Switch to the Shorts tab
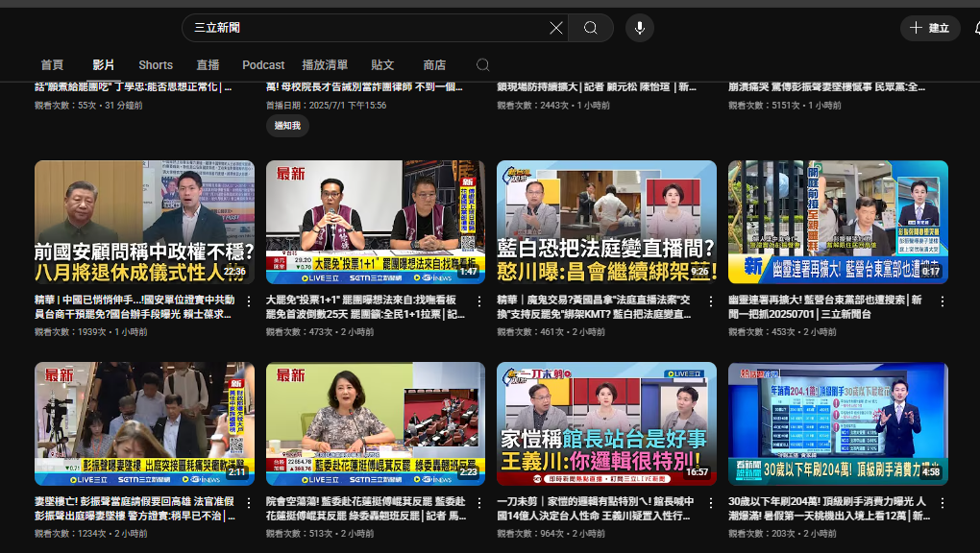 (x=156, y=65)
